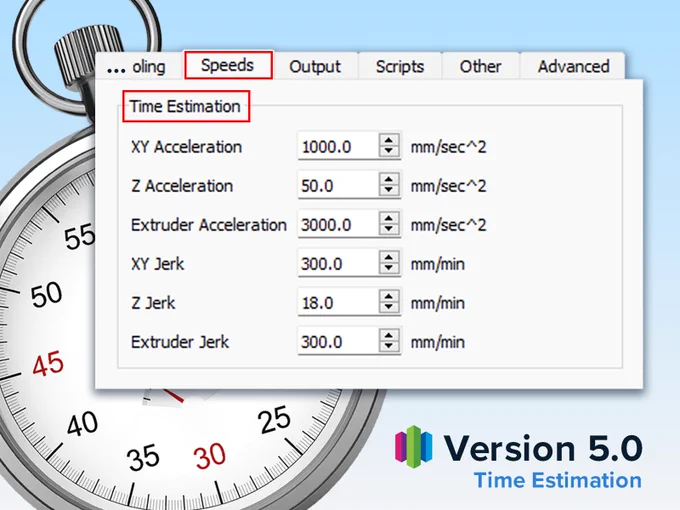Go to the Advanced tab
Image resolution: width=680 pixels, height=510 pixels.
(573, 66)
